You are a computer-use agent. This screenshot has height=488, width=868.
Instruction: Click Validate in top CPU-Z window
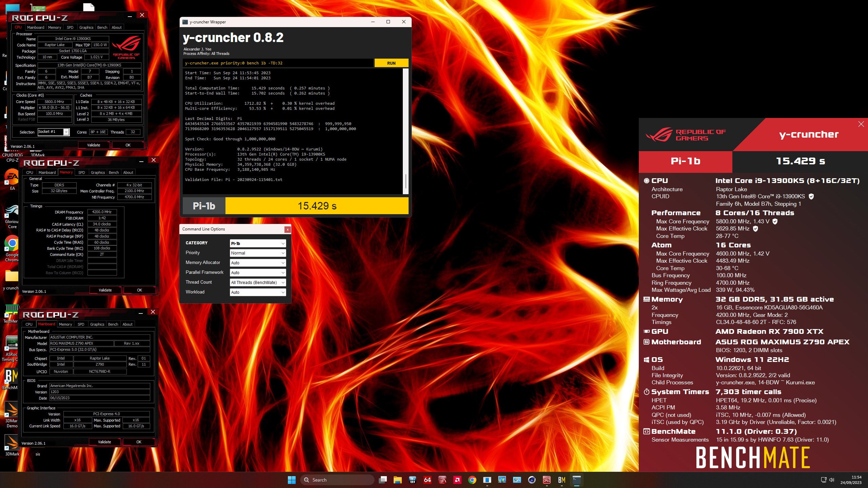tap(94, 145)
